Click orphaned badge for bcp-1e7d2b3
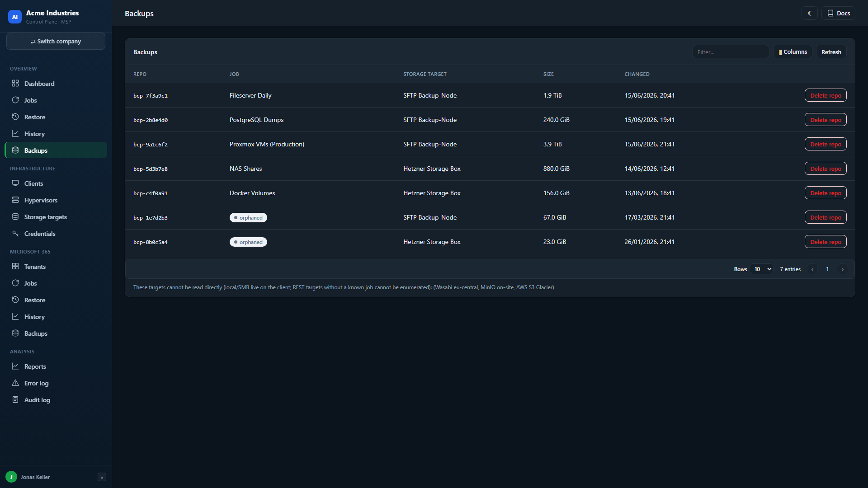868x488 pixels. pyautogui.click(x=248, y=218)
